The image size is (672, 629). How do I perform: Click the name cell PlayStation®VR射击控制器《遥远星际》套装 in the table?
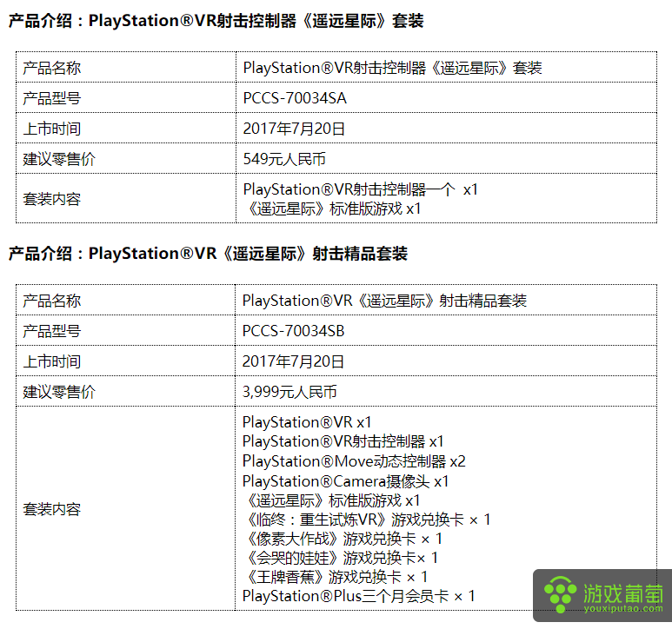point(393,68)
